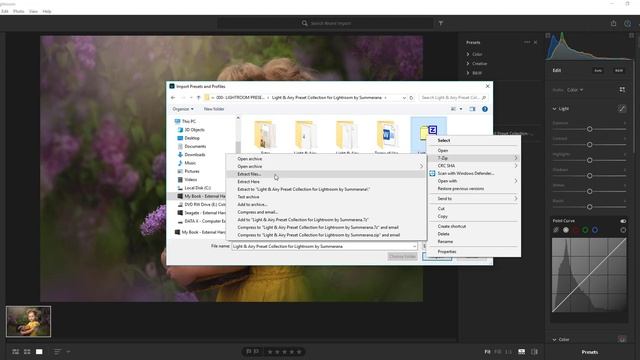Select the white RGB point curve channel
Screen dimensions: 640x360
click(x=566, y=230)
